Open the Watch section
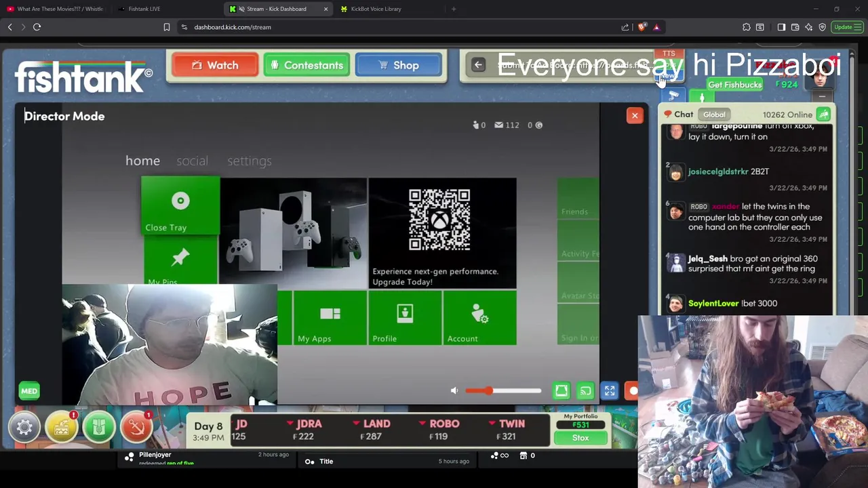The height and width of the screenshot is (488, 868). pyautogui.click(x=214, y=65)
